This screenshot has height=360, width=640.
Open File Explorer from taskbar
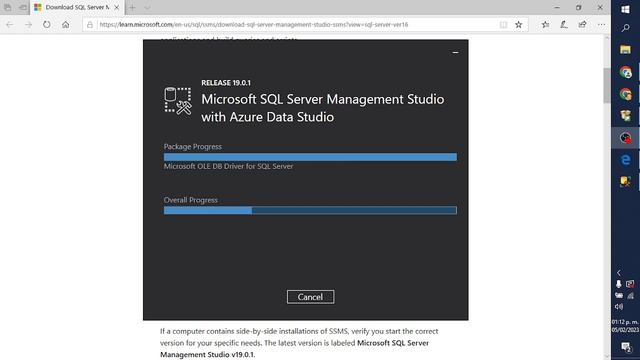[x=625, y=50]
